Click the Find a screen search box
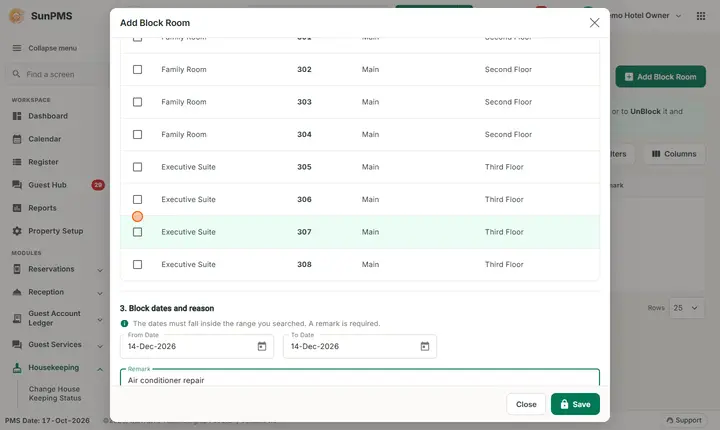Viewport: 720px width, 430px height. pyautogui.click(x=56, y=74)
